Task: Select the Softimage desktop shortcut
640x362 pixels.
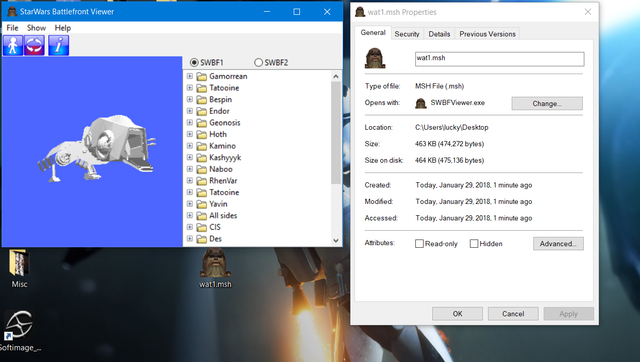Action: pos(19,331)
